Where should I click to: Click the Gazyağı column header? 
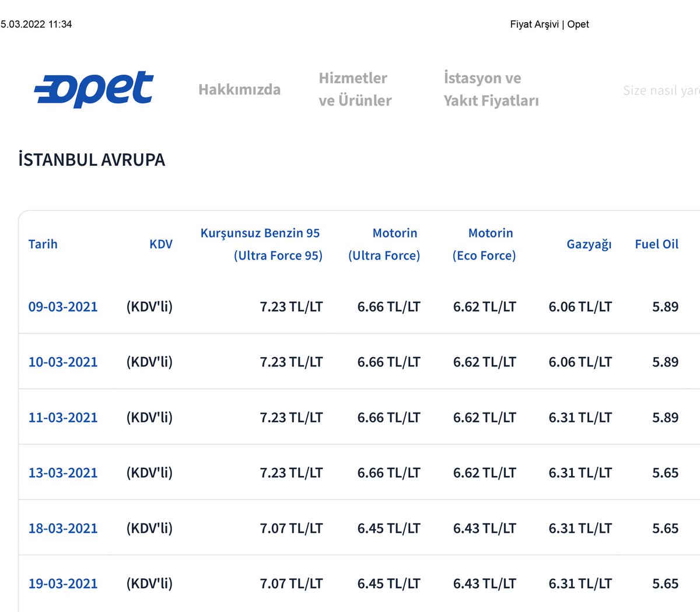point(589,244)
